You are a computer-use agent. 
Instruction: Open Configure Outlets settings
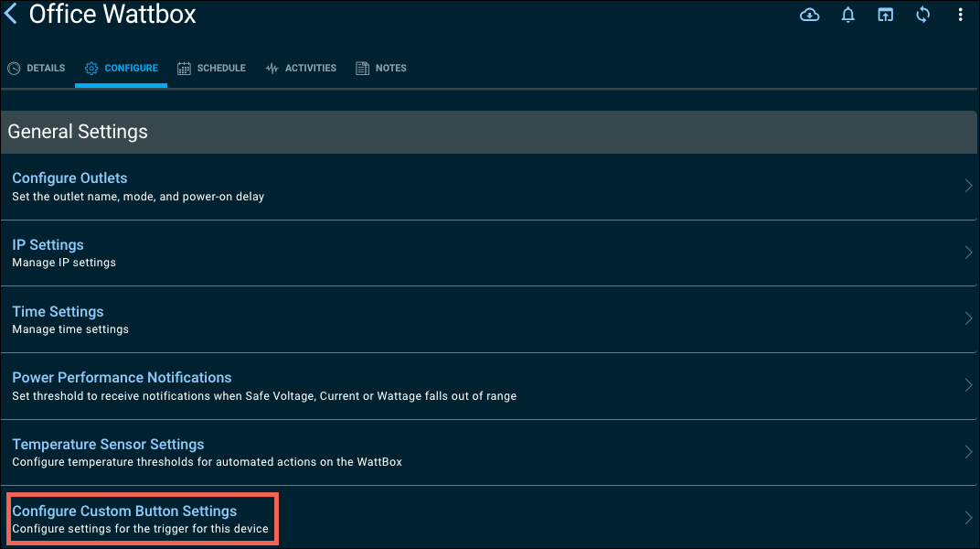coord(69,178)
